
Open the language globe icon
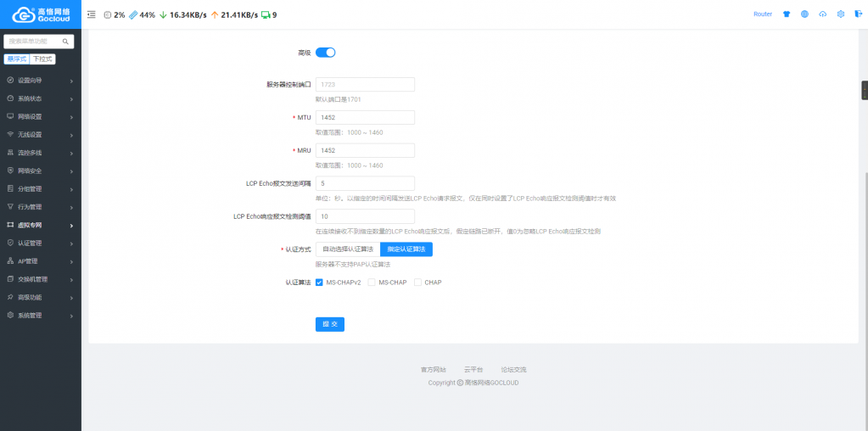coord(805,14)
